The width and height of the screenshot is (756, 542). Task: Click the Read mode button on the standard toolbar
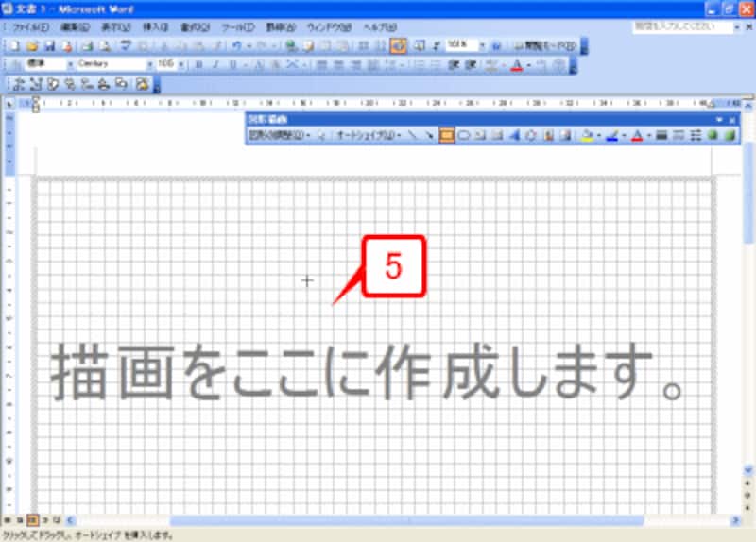point(544,46)
